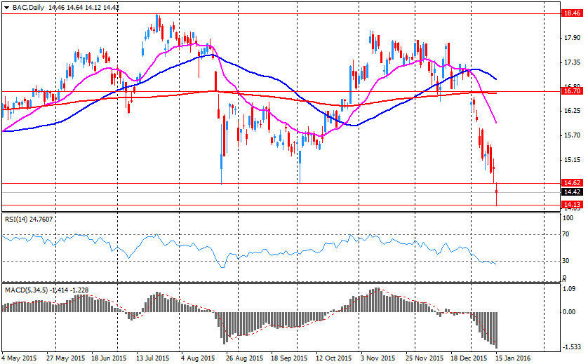The image size is (588, 364).
Task: Select the black 14.42 current price tag
Action: (570, 191)
